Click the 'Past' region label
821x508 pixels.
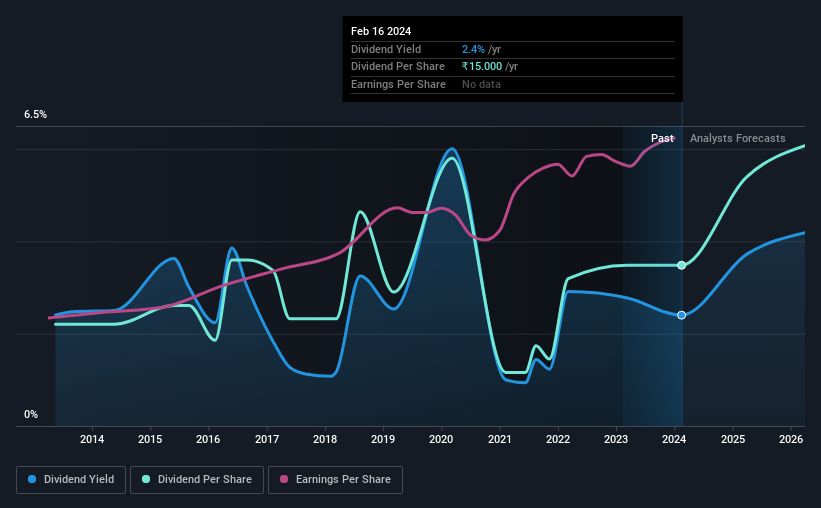[x=662, y=138]
